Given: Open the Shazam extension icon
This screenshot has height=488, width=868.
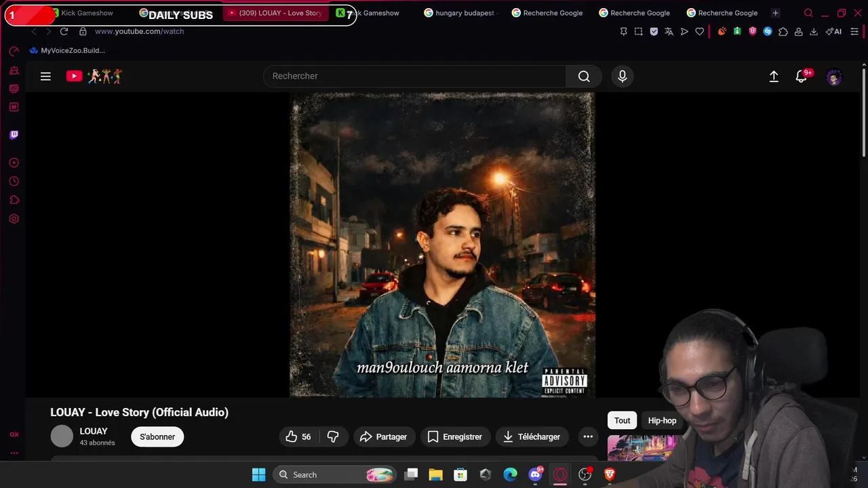Looking at the screenshot, I should tap(768, 31).
